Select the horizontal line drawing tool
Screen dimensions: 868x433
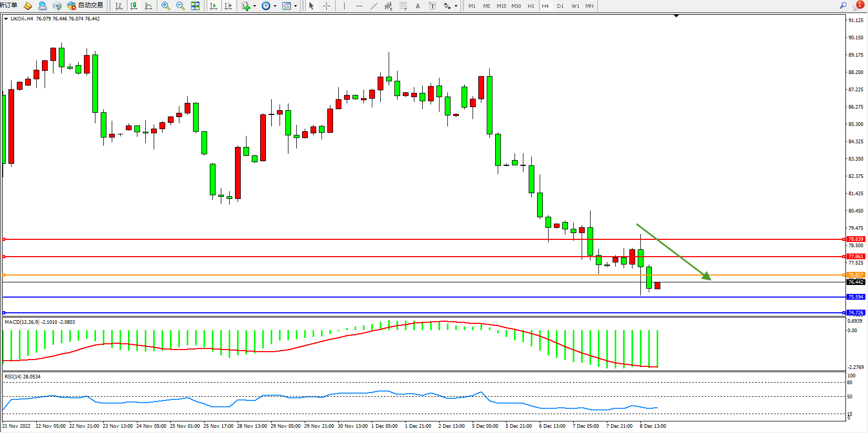[359, 6]
